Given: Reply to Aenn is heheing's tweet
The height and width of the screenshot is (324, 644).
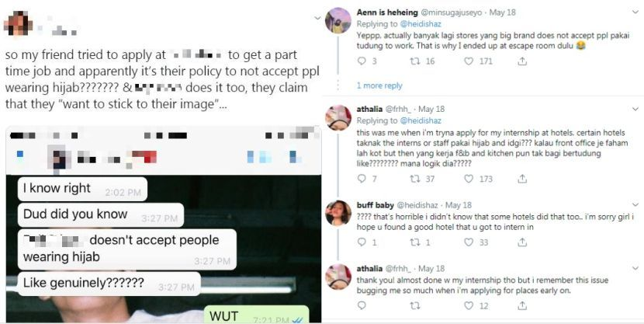Looking at the screenshot, I should 362,61.
